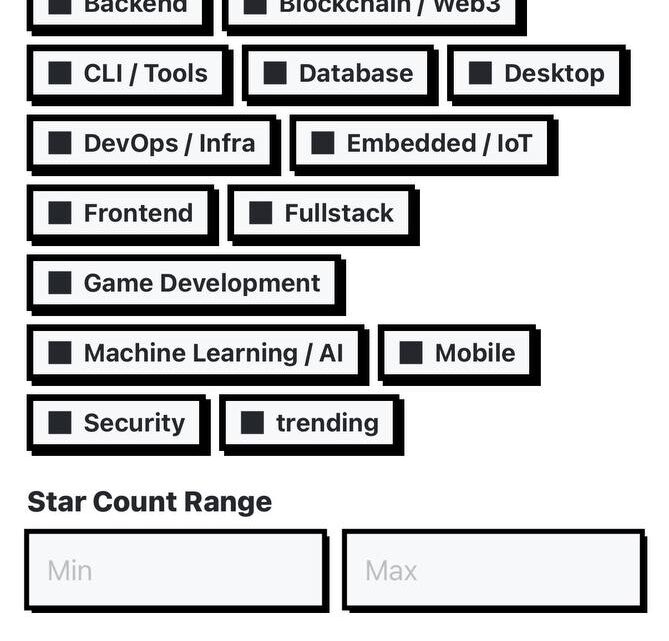
Task: Select the DevOps / Infra filter
Action: (x=60, y=143)
